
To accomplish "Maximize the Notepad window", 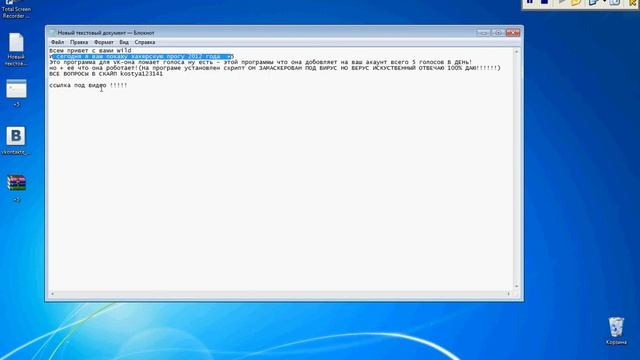I will click(x=498, y=33).
